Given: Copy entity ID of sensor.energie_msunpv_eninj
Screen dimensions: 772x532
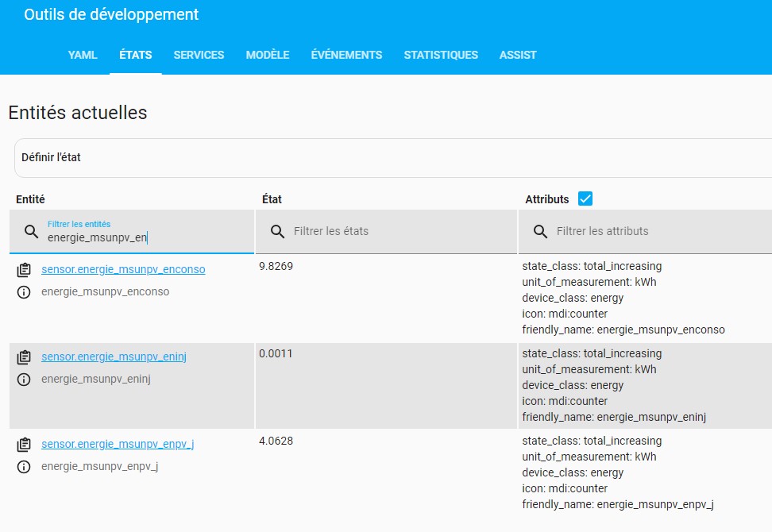Looking at the screenshot, I should (24, 357).
